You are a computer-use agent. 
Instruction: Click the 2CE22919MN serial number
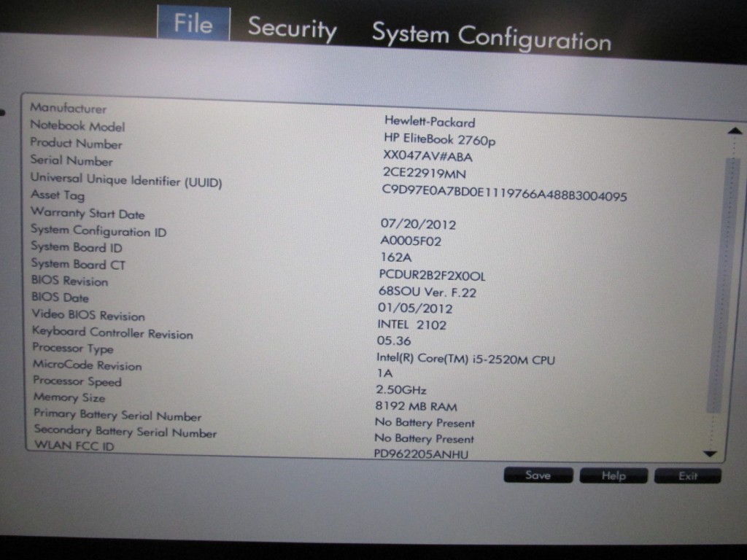(x=425, y=173)
